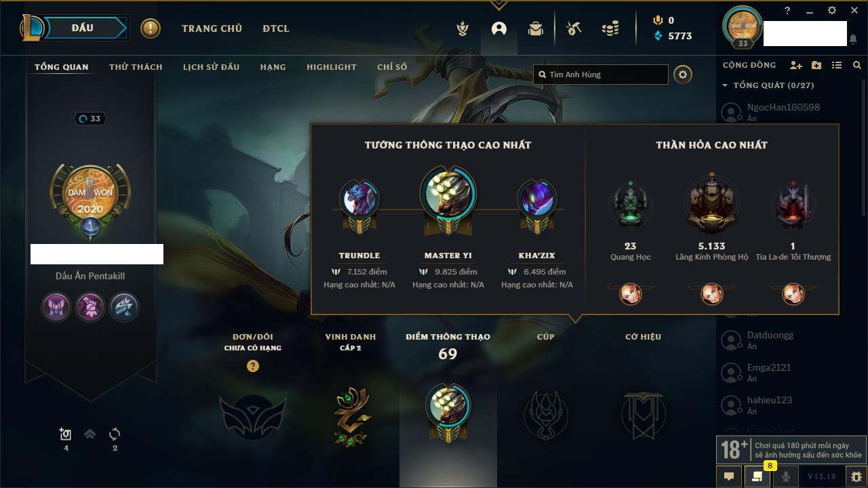Switch to the LỊCH SỬ ĐẤU tab
868x488 pixels.
[211, 67]
